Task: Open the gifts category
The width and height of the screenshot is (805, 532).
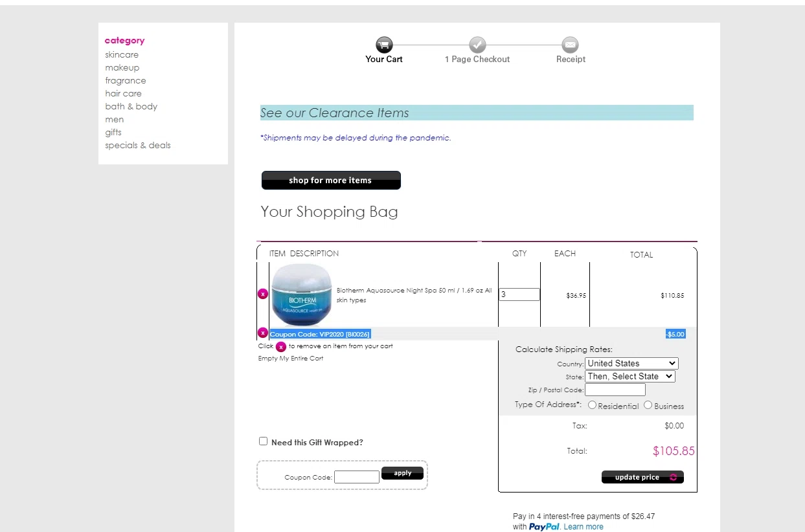Action: click(113, 132)
